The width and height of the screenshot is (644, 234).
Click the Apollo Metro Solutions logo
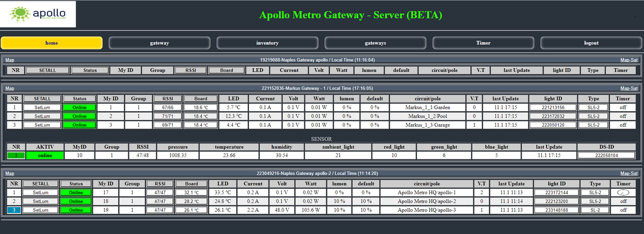[x=39, y=14]
